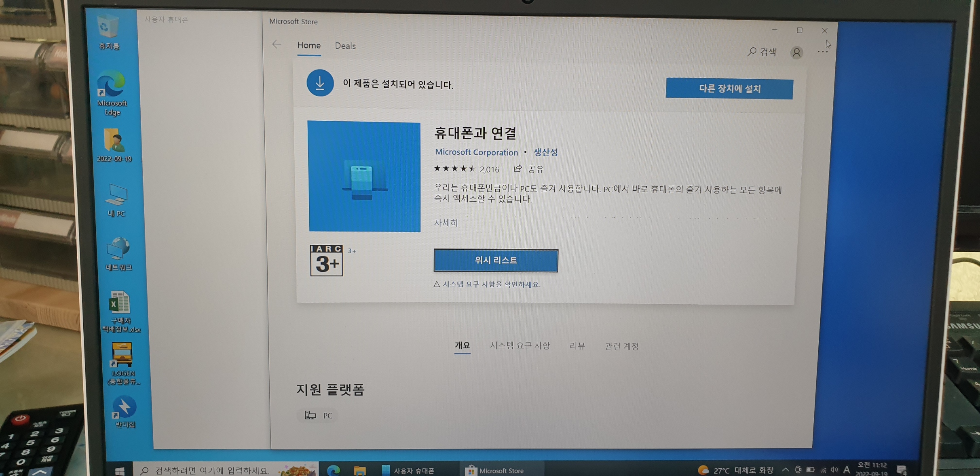Select the 내 PC desktop icon
The height and width of the screenshot is (476, 980).
[116, 200]
